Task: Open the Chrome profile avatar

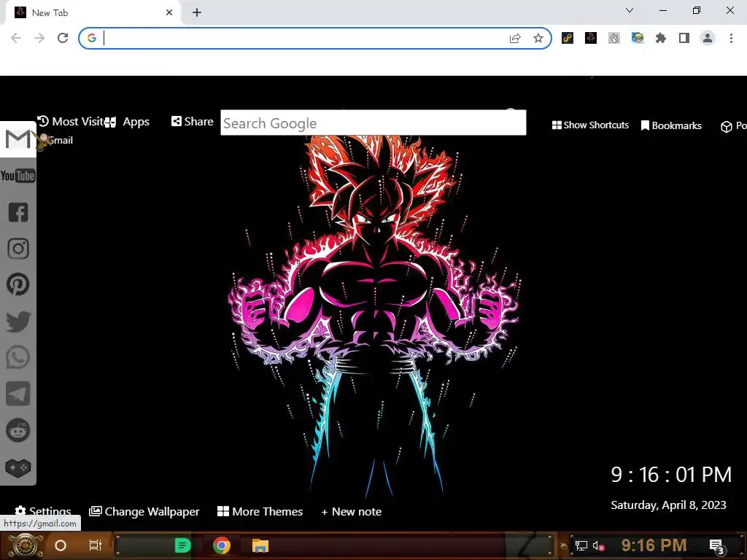Action: coord(708,38)
